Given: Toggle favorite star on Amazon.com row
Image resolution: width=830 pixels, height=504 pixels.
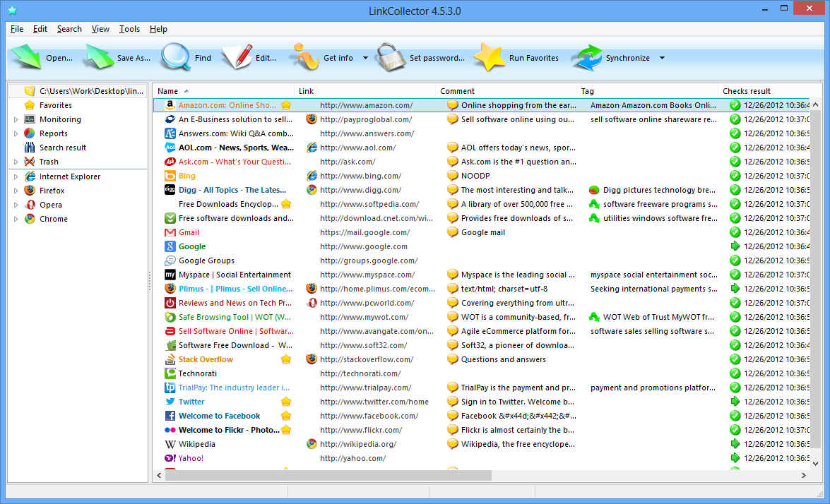Looking at the screenshot, I should coord(286,105).
